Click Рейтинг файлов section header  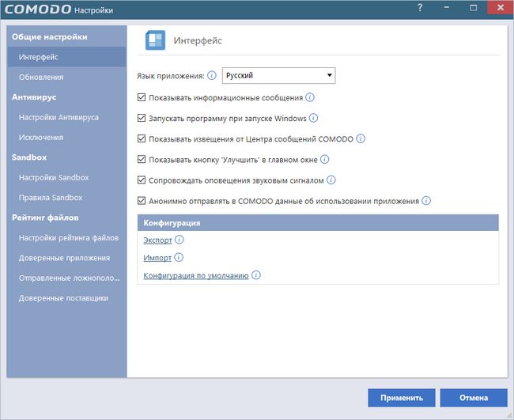pos(45,218)
